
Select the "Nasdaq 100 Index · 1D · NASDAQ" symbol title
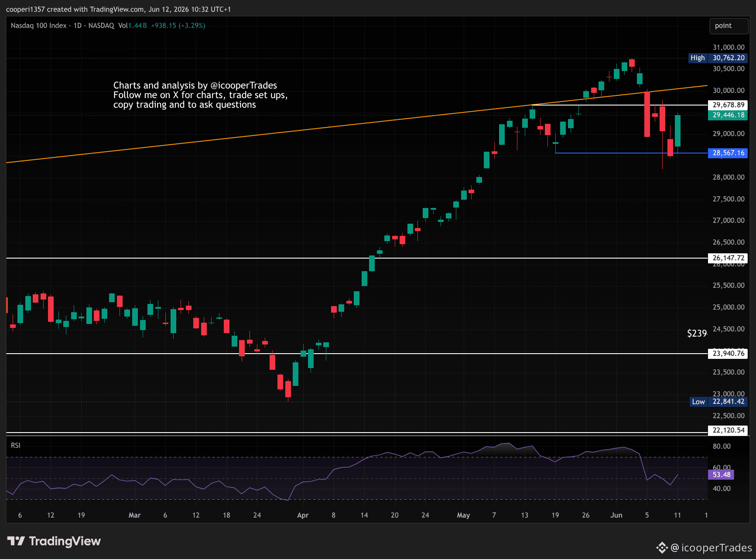62,26
